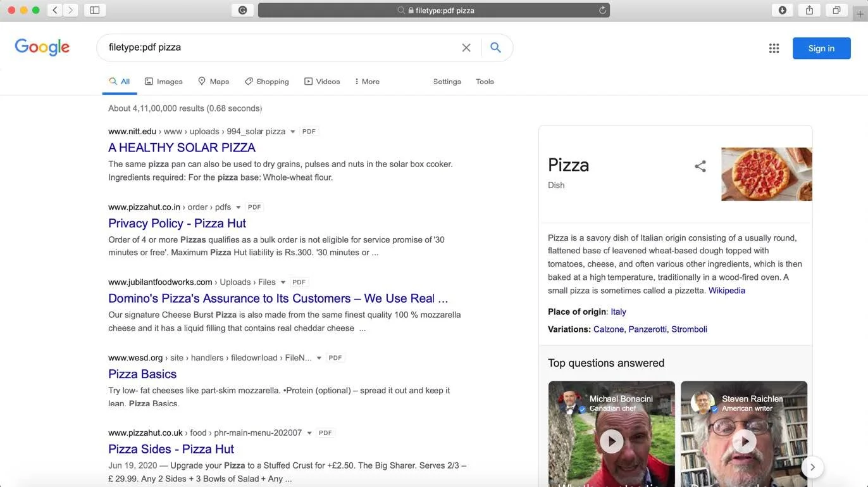Click the www.jubilantfoodworks.com breadcrumb

(160, 282)
